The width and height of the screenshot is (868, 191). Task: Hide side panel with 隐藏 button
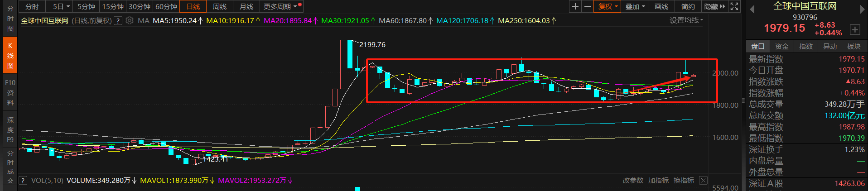(x=714, y=6)
